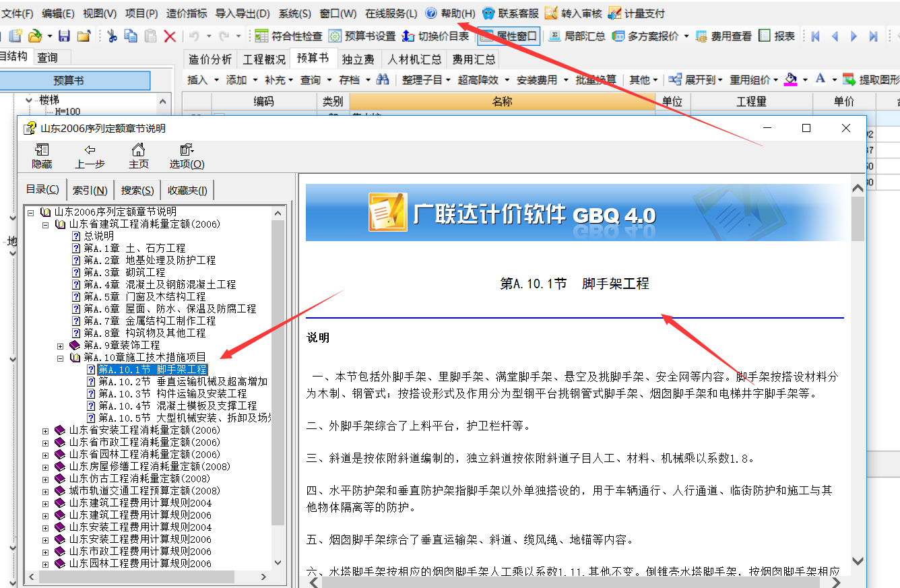Jump to last record arrow
Screen dimensions: 900x588
tap(874, 36)
